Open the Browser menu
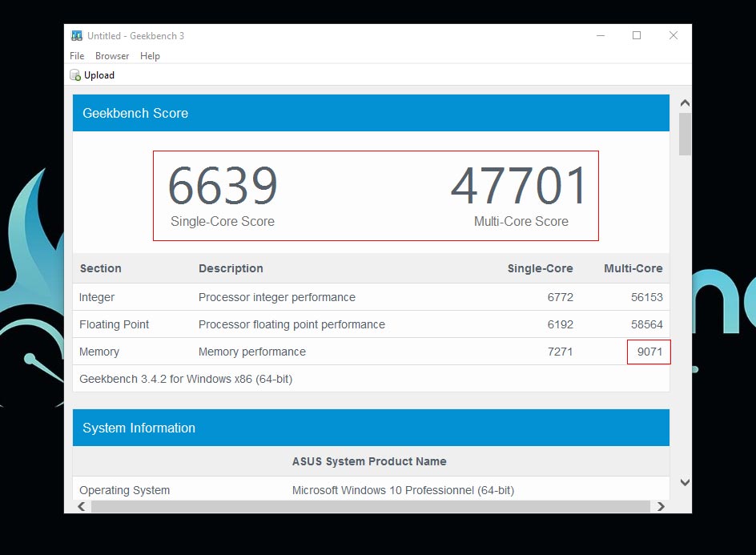756x555 pixels. click(x=112, y=56)
